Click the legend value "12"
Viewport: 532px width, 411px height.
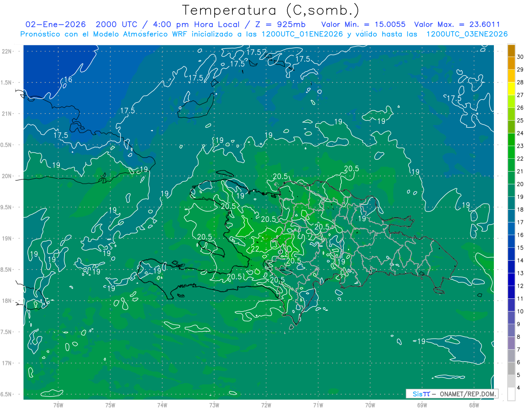[x=520, y=286]
